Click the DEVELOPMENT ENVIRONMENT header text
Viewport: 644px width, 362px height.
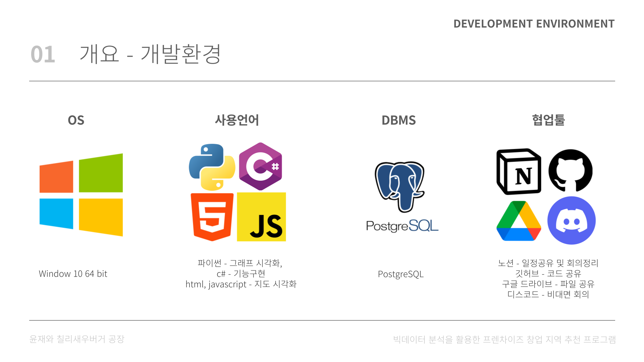point(534,24)
